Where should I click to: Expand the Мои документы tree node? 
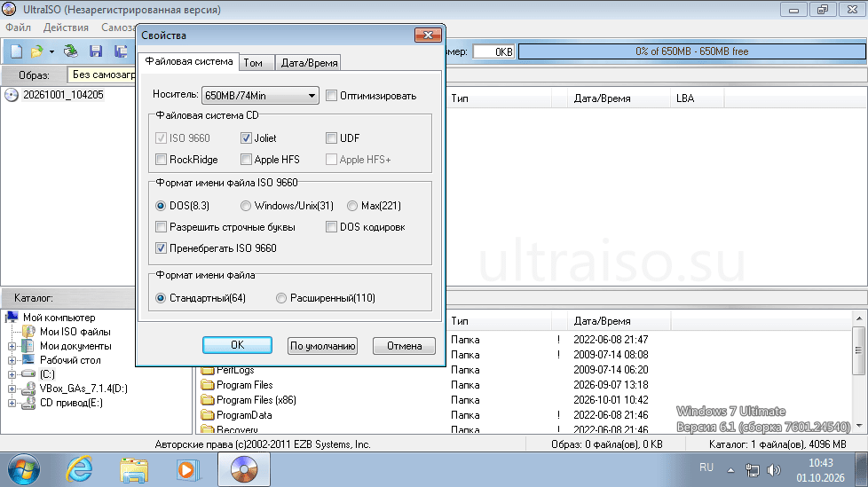pyautogui.click(x=12, y=347)
